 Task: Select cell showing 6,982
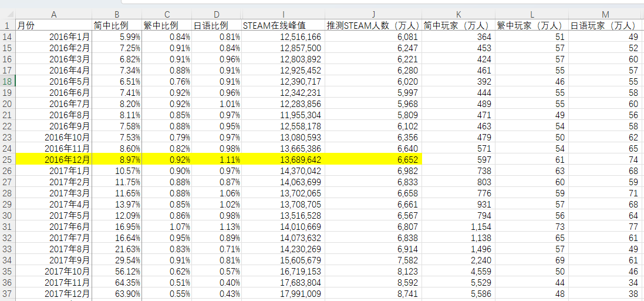pyautogui.click(x=373, y=170)
